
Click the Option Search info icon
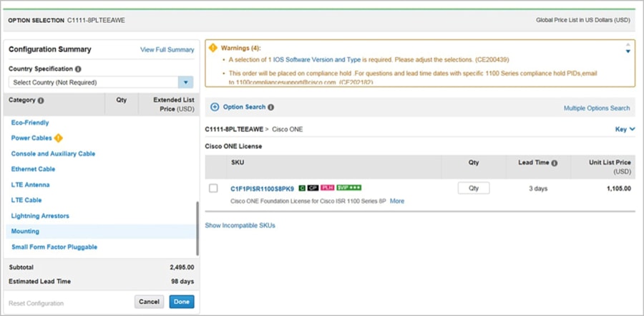[x=270, y=107]
